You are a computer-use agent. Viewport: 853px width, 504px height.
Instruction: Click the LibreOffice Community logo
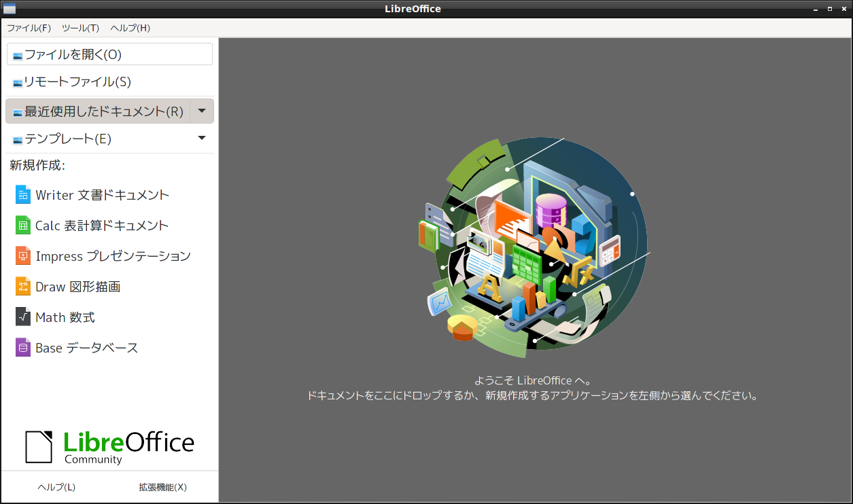[109, 447]
